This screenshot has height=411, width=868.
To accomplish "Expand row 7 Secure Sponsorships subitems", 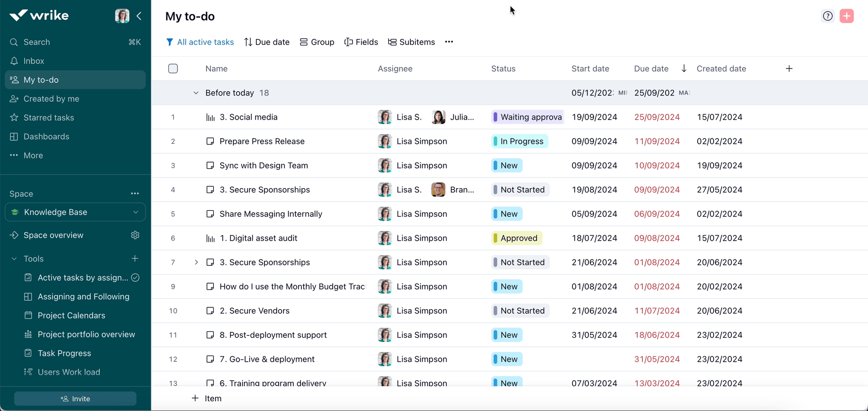I will point(196,262).
